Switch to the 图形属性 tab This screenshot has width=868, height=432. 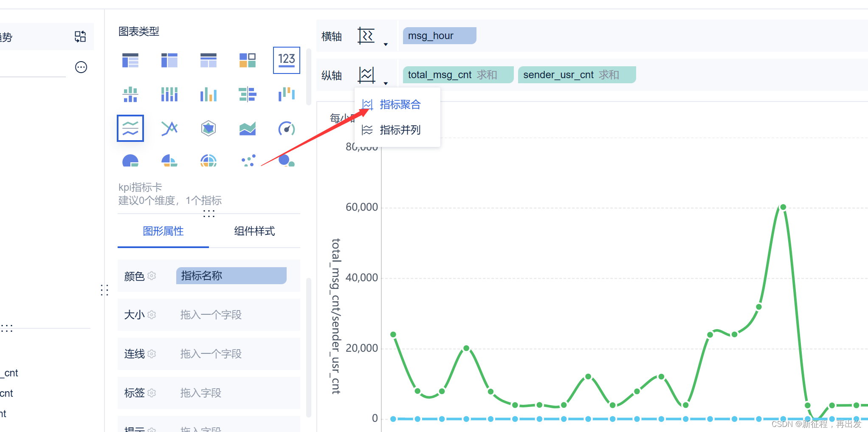tap(163, 231)
